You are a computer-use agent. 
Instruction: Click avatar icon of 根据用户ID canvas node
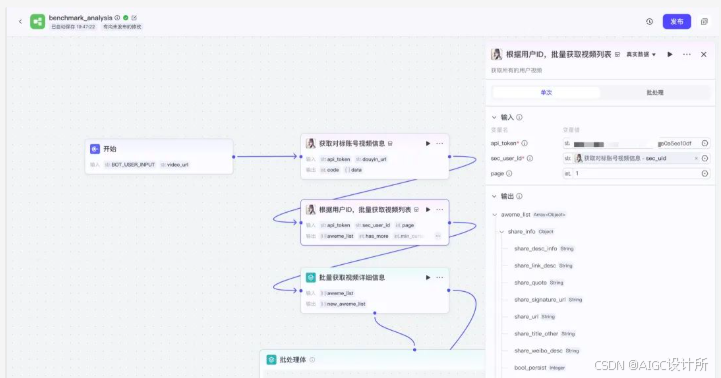(311, 210)
